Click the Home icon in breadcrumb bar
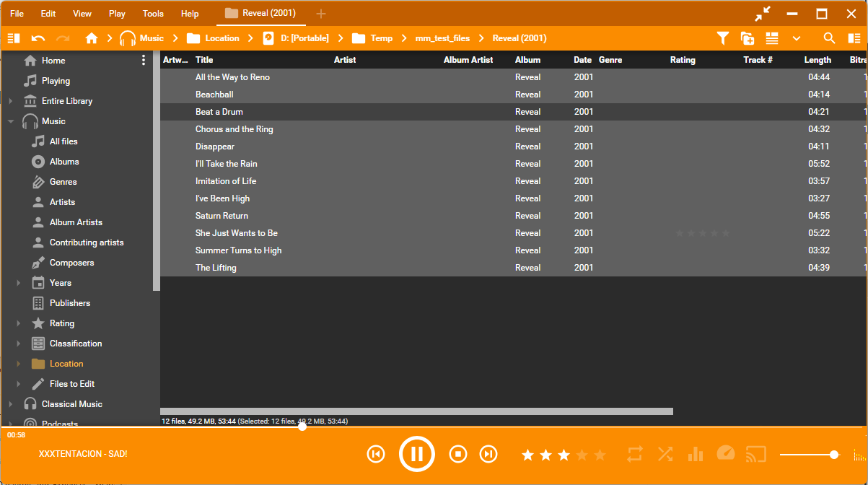 [x=92, y=38]
